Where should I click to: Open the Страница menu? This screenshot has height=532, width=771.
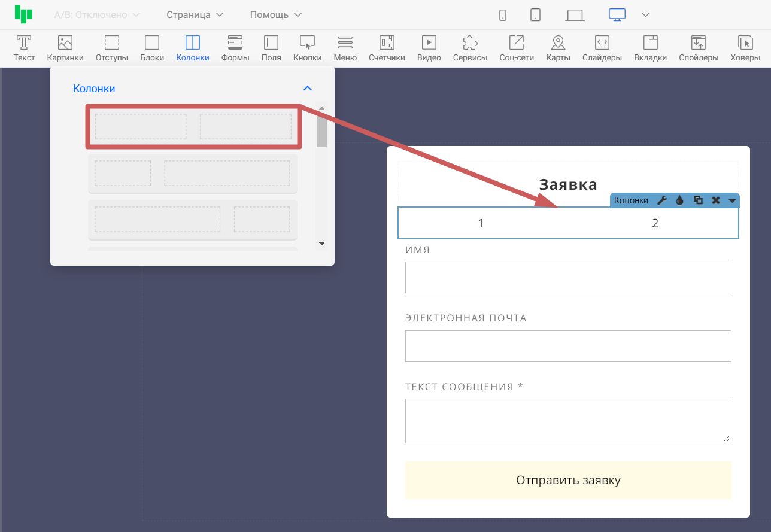click(x=195, y=15)
